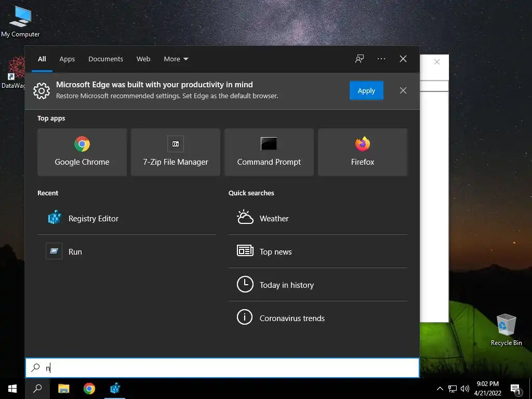This screenshot has width=532, height=399.
Task: Open Google Chrome from Top apps
Action: 82,152
